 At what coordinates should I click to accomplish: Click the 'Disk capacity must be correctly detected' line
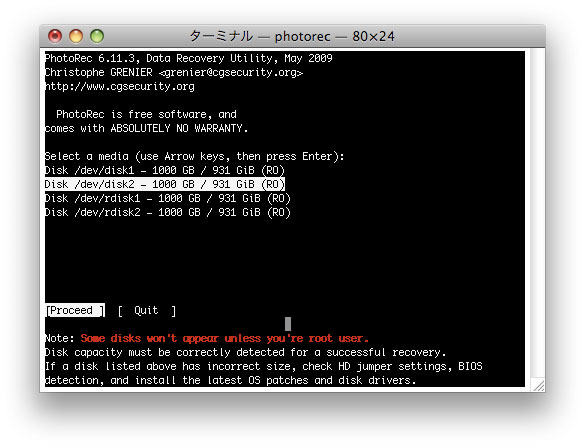pos(245,353)
